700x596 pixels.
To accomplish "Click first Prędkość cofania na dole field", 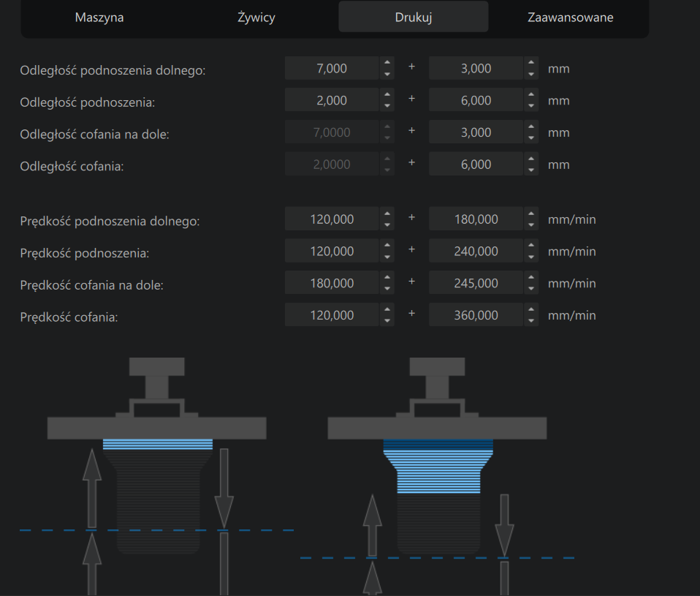I will coord(332,283).
